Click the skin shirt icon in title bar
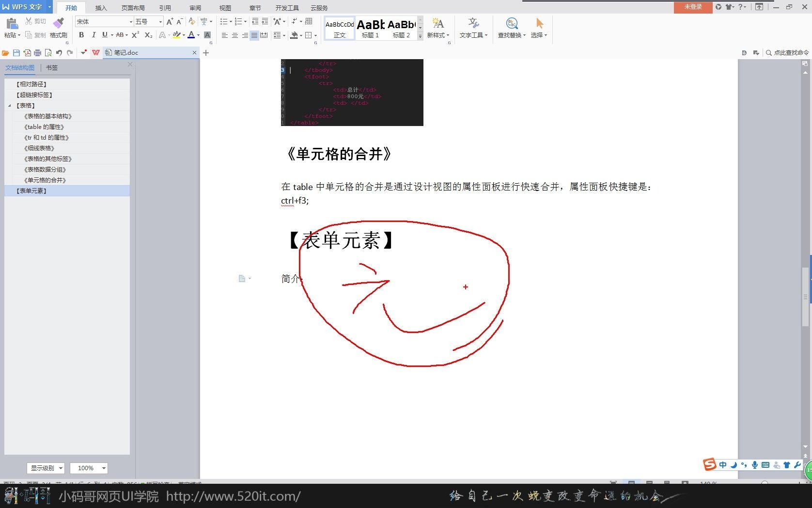 [x=729, y=7]
